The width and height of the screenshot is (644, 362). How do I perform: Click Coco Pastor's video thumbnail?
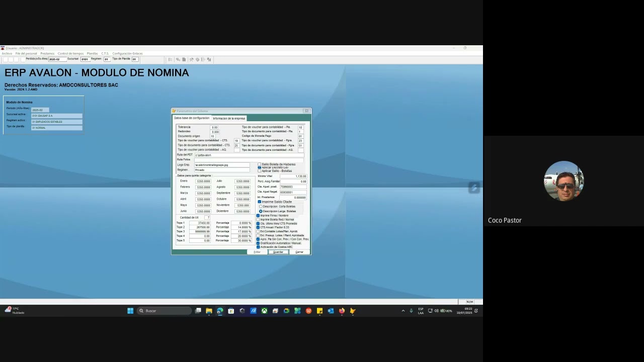563,181
